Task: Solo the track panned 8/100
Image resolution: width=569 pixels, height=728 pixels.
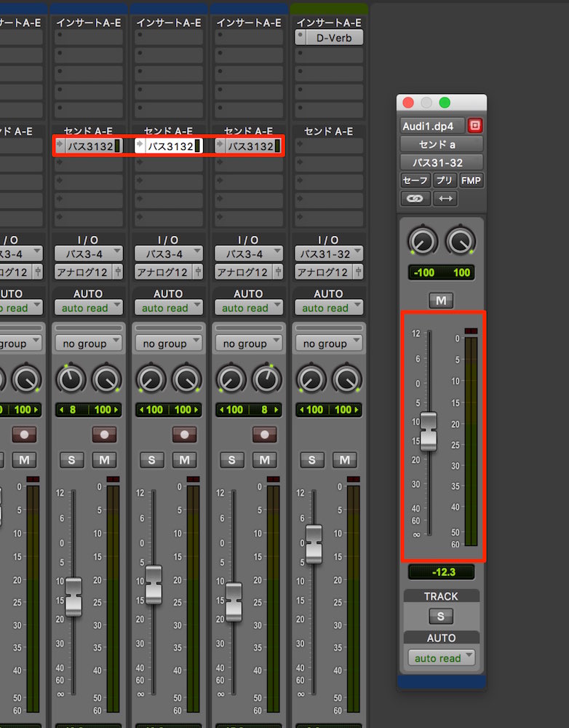Action: [x=71, y=460]
